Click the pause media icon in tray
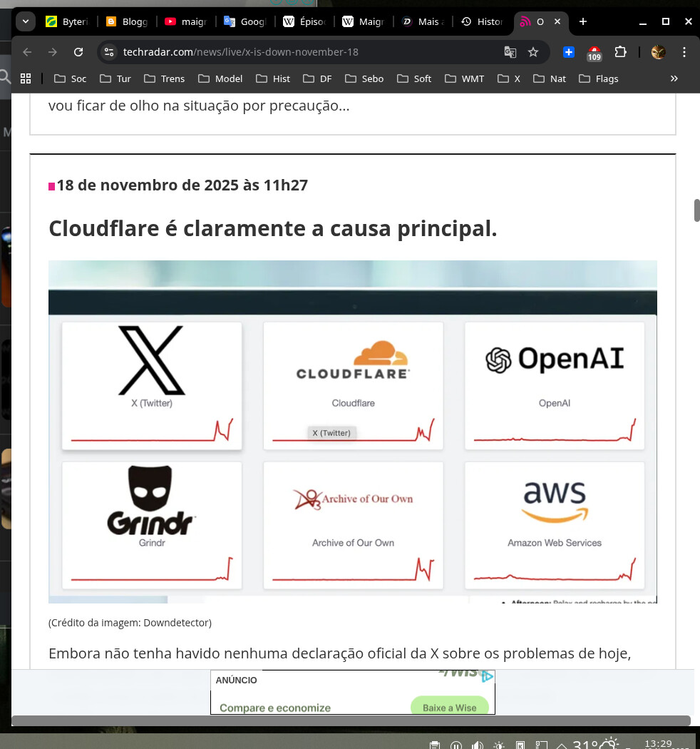 pyautogui.click(x=456, y=745)
